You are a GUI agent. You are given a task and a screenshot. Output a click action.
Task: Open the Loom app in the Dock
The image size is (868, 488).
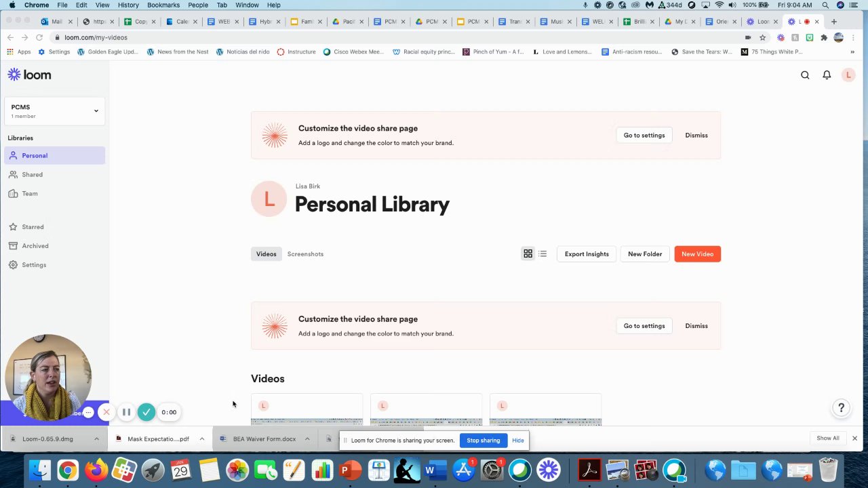coord(549,470)
